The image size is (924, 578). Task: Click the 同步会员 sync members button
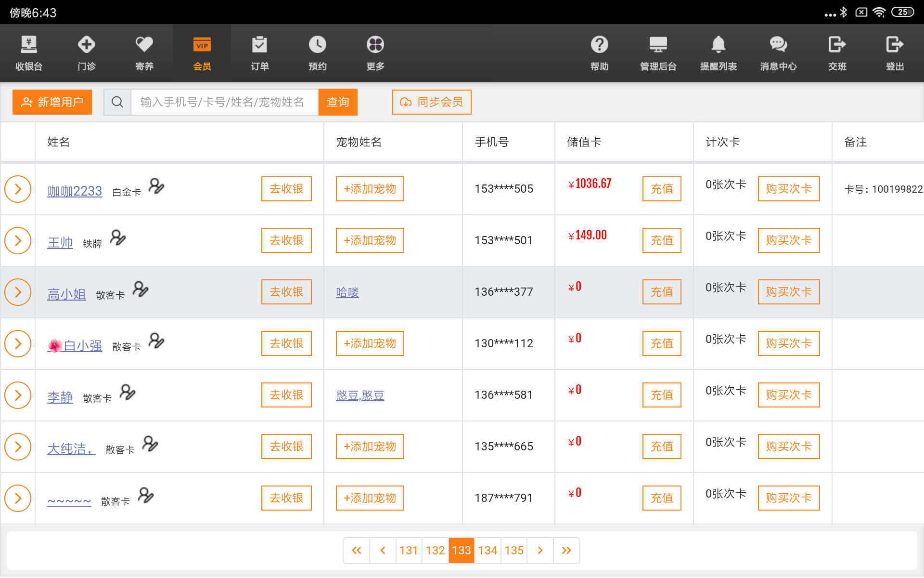tap(432, 102)
